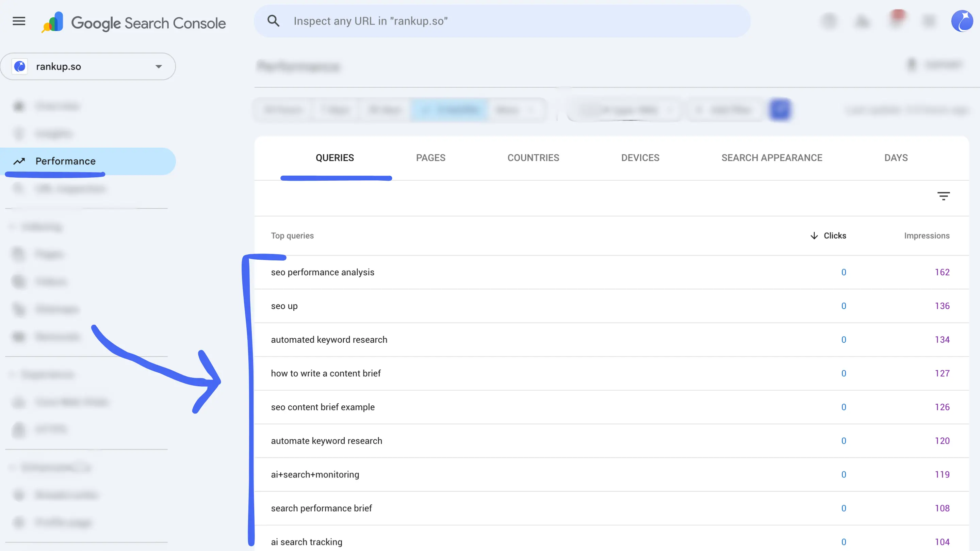980x551 pixels.
Task: Open the rankup.so property dropdown
Action: 158,67
